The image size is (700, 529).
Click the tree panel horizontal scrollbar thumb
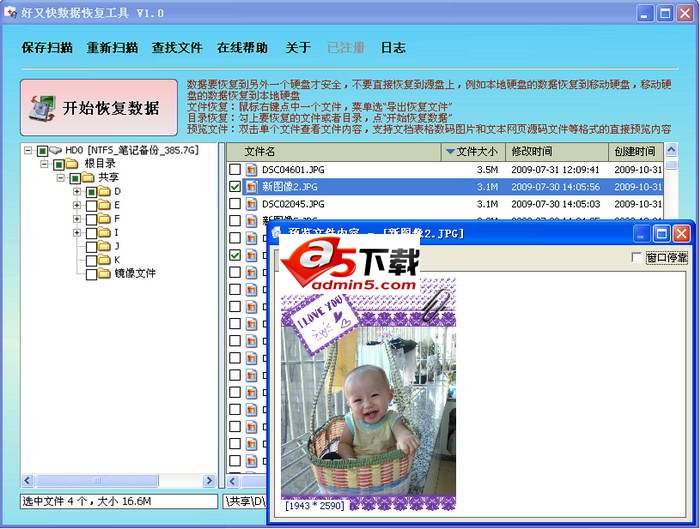click(x=97, y=481)
